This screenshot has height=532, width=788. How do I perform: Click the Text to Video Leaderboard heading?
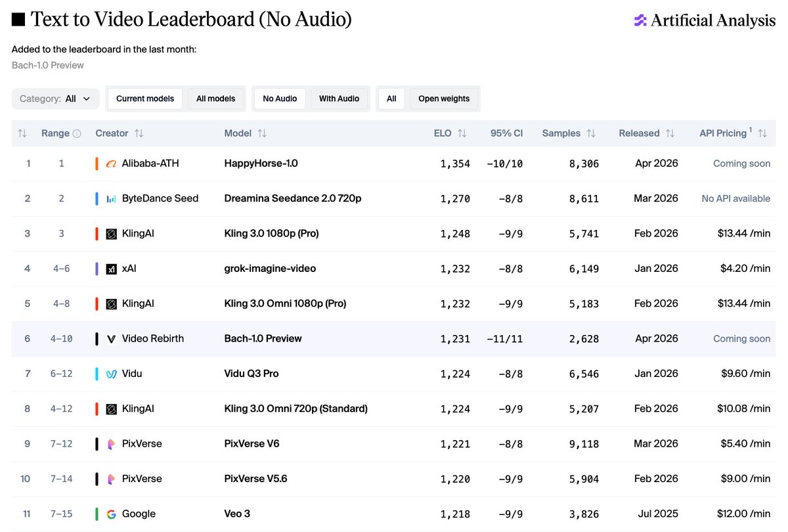pyautogui.click(x=190, y=20)
